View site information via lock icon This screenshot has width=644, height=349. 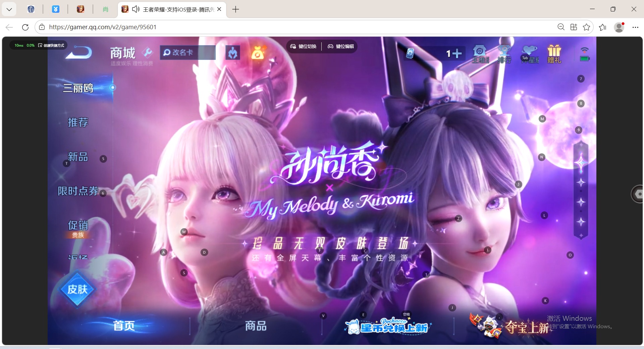[42, 27]
